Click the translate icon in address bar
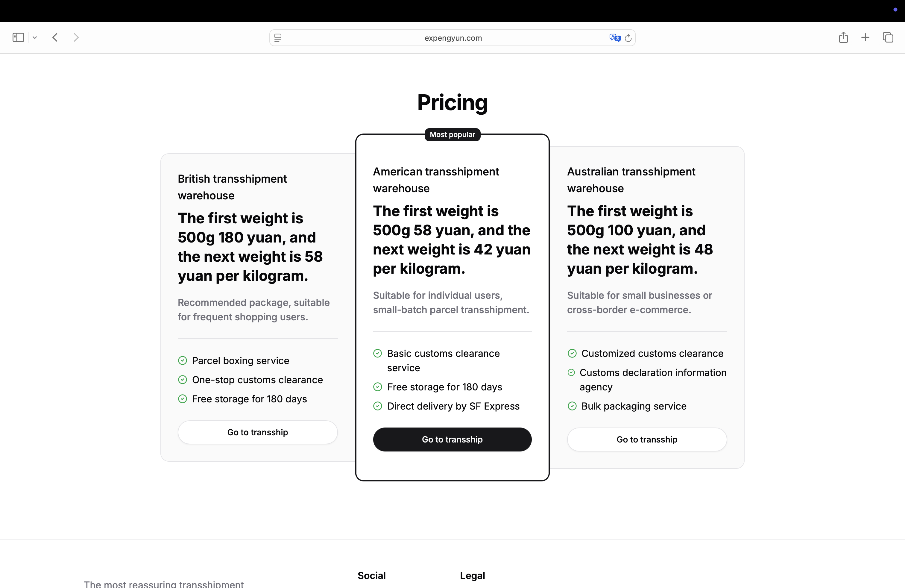The height and width of the screenshot is (588, 905). tap(614, 38)
